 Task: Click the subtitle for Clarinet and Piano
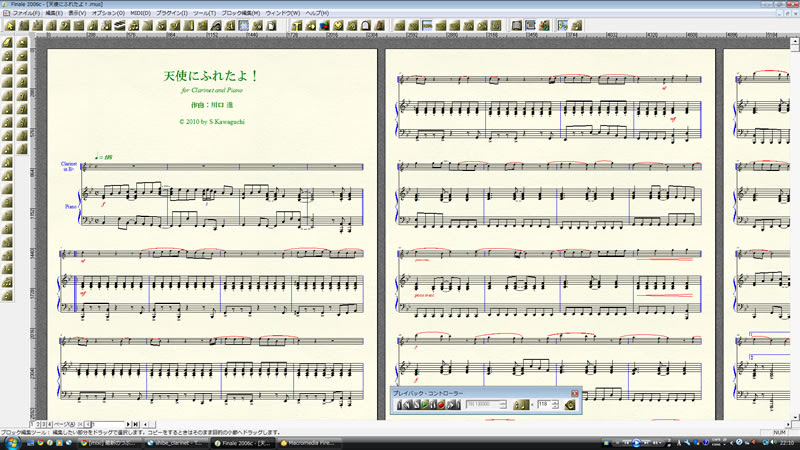pyautogui.click(x=212, y=90)
